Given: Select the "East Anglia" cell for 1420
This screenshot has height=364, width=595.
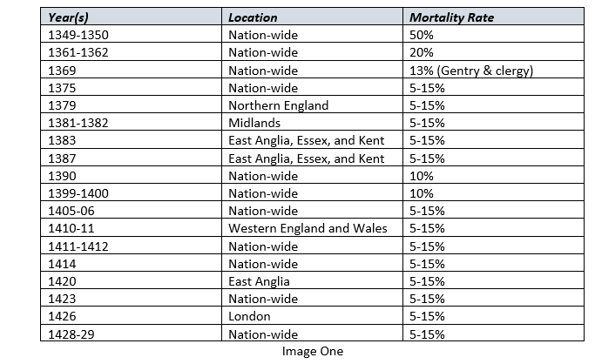Looking at the screenshot, I should tap(259, 281).
